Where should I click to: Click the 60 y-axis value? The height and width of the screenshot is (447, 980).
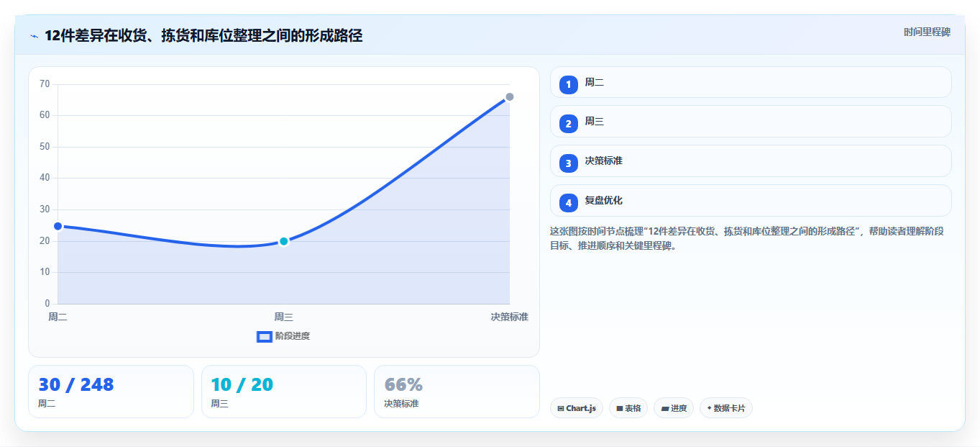click(x=45, y=115)
